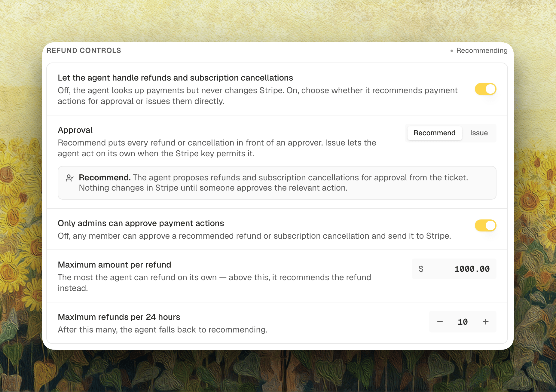The image size is (556, 392).
Task: Click the dollar sign in refund amount field
Action: coord(421,269)
